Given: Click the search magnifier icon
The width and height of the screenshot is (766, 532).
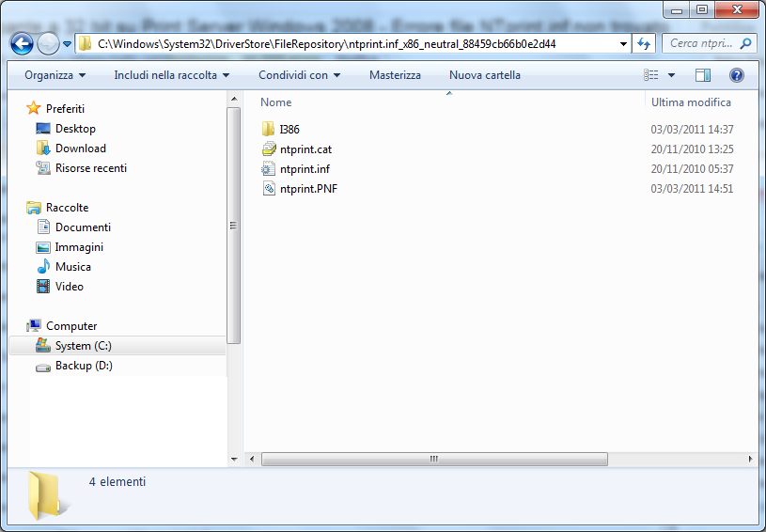Looking at the screenshot, I should point(745,44).
